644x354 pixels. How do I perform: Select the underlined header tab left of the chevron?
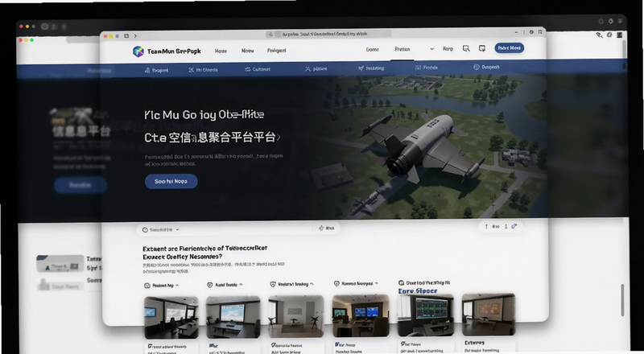pyautogui.click(x=402, y=49)
